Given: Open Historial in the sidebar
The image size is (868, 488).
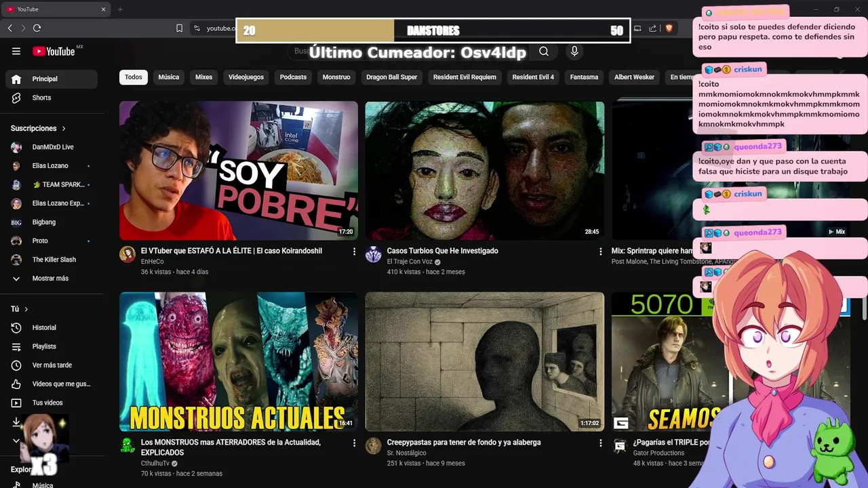Looking at the screenshot, I should (x=52, y=327).
